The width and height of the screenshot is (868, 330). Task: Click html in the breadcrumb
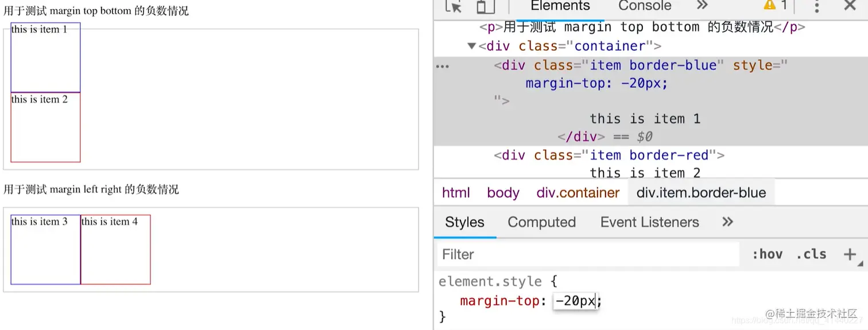456,193
